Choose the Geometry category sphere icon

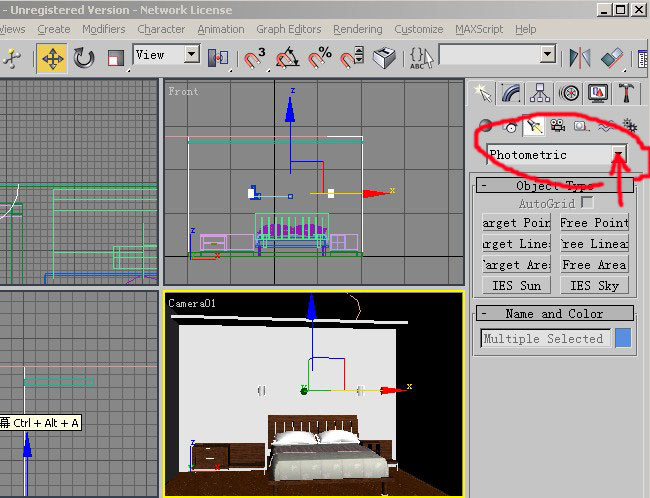(x=486, y=126)
